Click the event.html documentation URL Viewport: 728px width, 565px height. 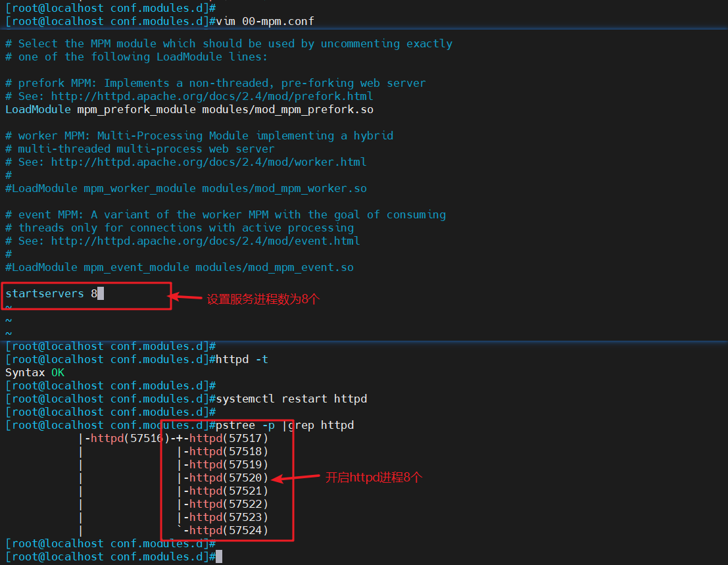point(205,241)
